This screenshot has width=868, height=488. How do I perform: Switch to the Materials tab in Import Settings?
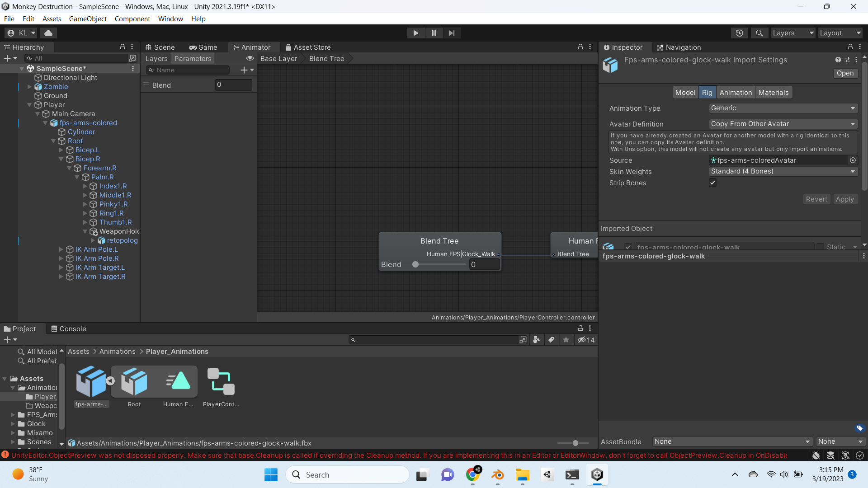pyautogui.click(x=773, y=92)
